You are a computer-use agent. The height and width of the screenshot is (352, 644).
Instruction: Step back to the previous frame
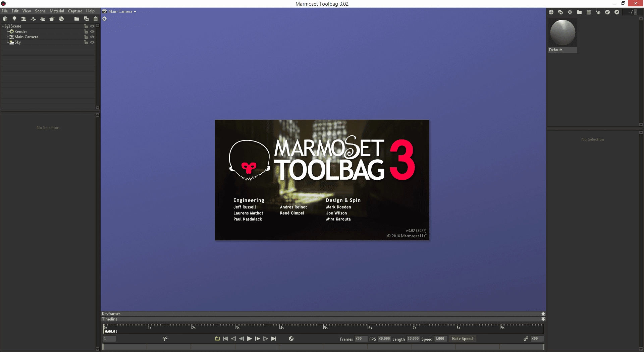[x=241, y=339]
